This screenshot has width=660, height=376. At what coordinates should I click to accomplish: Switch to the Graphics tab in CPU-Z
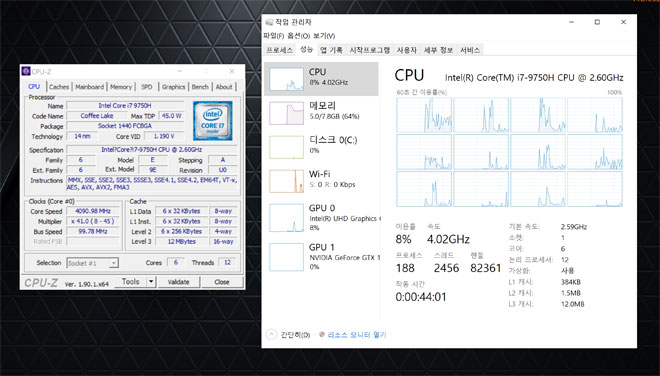(x=173, y=87)
